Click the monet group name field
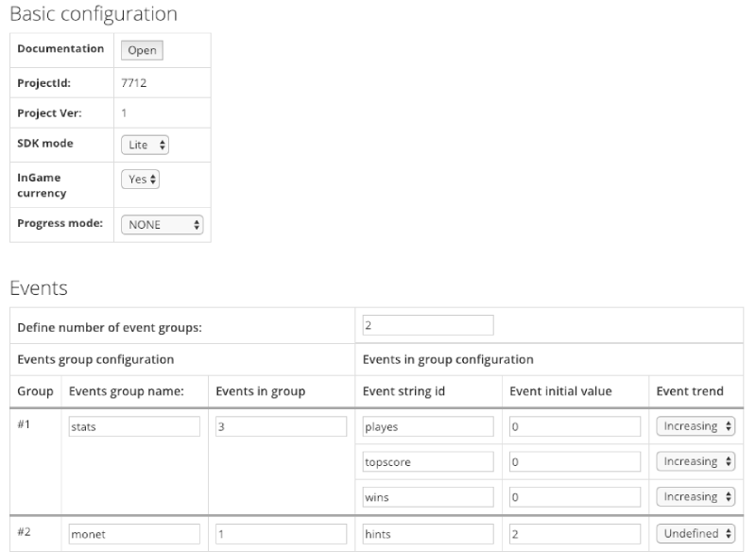756x552 pixels. pos(132,534)
